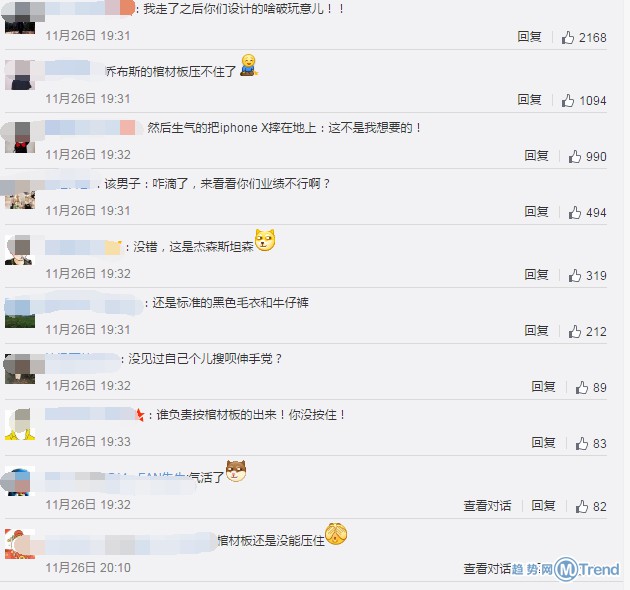
Task: Like the iPhone X comment with 990
Action: click(575, 156)
